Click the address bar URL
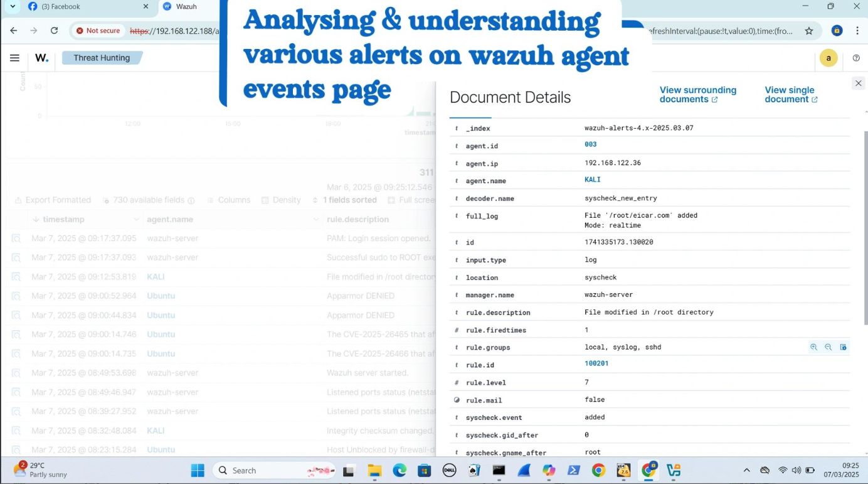868x484 pixels. click(174, 31)
